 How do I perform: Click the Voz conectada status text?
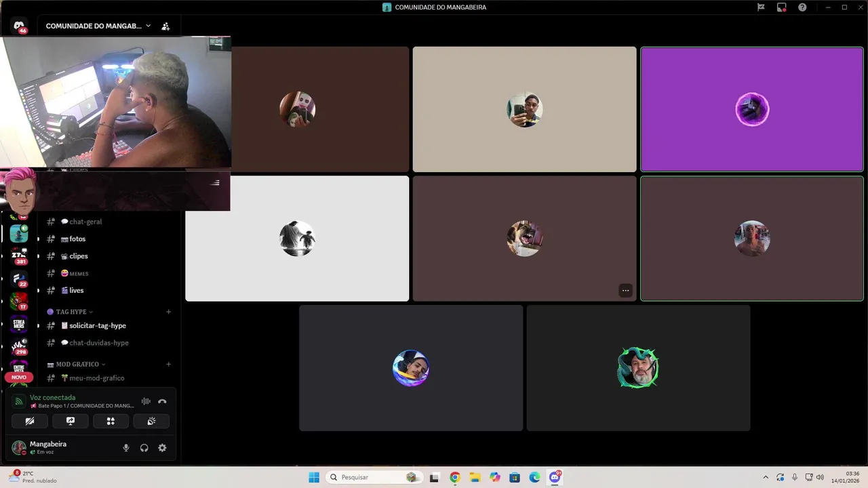coord(53,397)
